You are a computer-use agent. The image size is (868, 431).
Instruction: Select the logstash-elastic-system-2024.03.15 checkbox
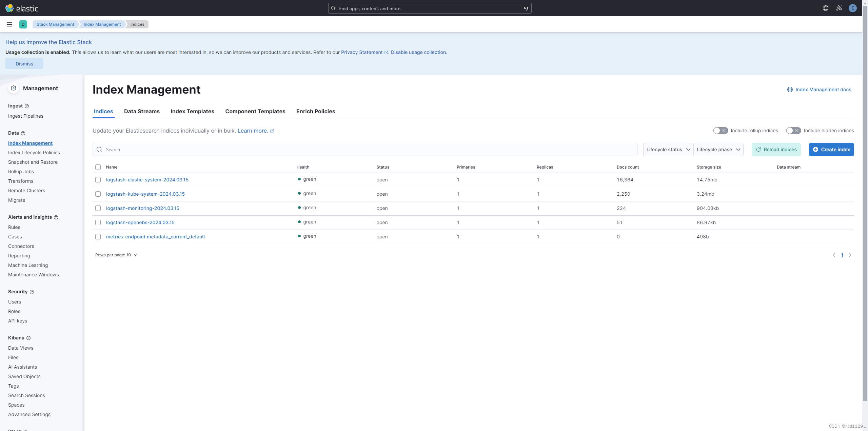(98, 179)
